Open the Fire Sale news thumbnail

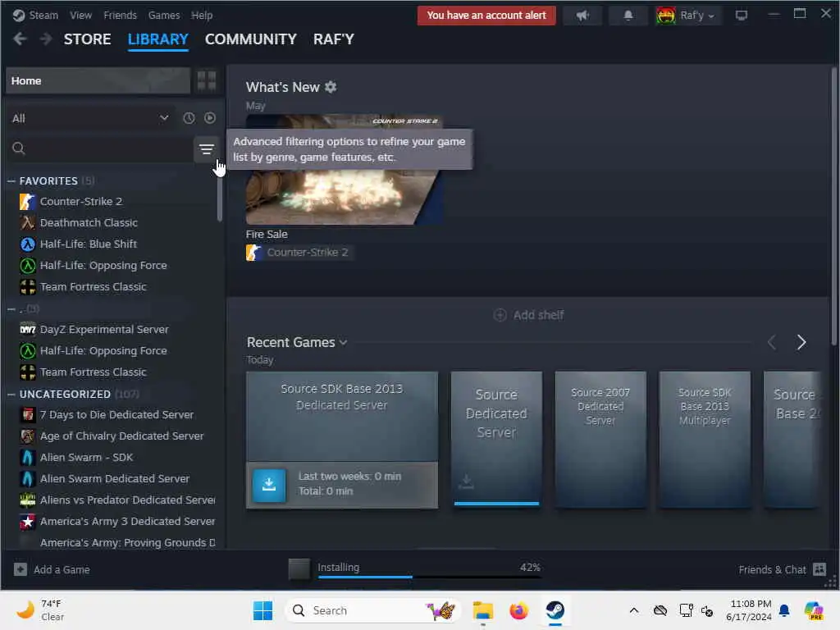coord(344,169)
